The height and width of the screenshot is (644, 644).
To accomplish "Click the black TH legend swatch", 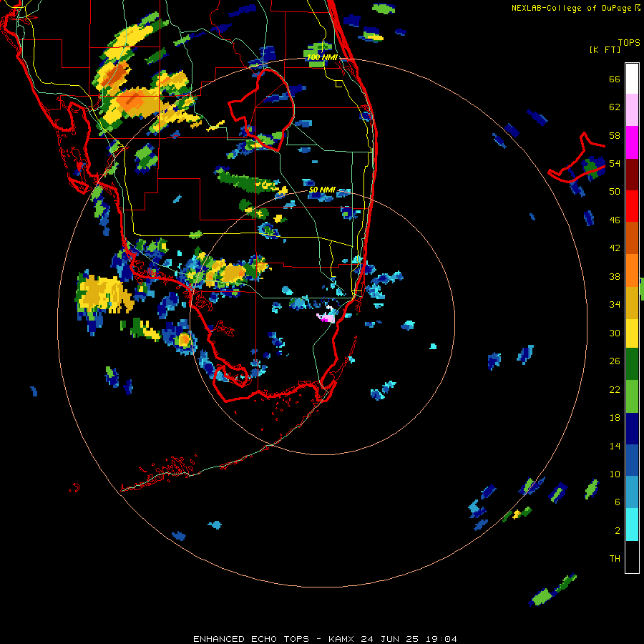I will coord(632,557).
